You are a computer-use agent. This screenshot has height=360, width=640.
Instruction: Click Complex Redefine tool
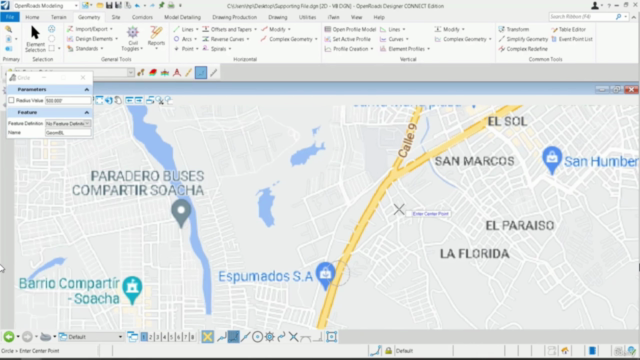pyautogui.click(x=523, y=49)
